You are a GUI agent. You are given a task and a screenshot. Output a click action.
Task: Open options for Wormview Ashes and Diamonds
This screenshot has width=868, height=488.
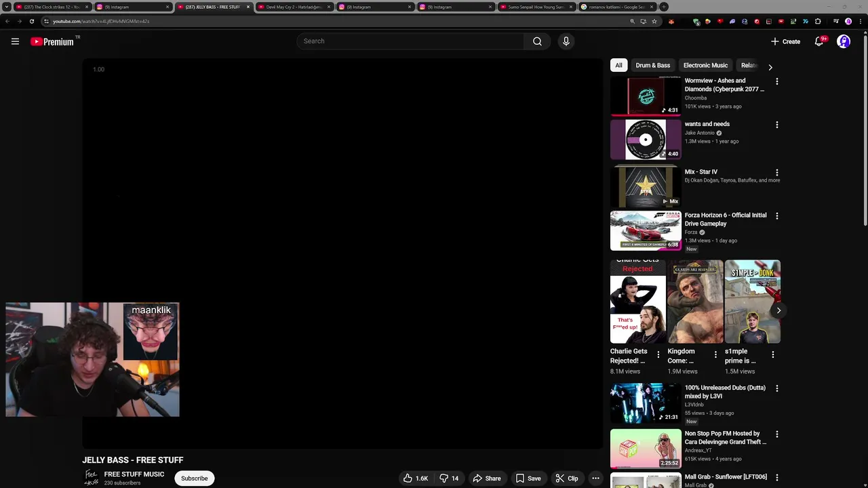[x=777, y=81]
